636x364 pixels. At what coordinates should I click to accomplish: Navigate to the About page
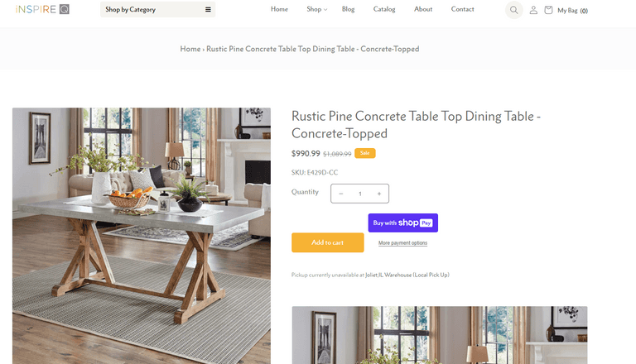click(x=423, y=9)
